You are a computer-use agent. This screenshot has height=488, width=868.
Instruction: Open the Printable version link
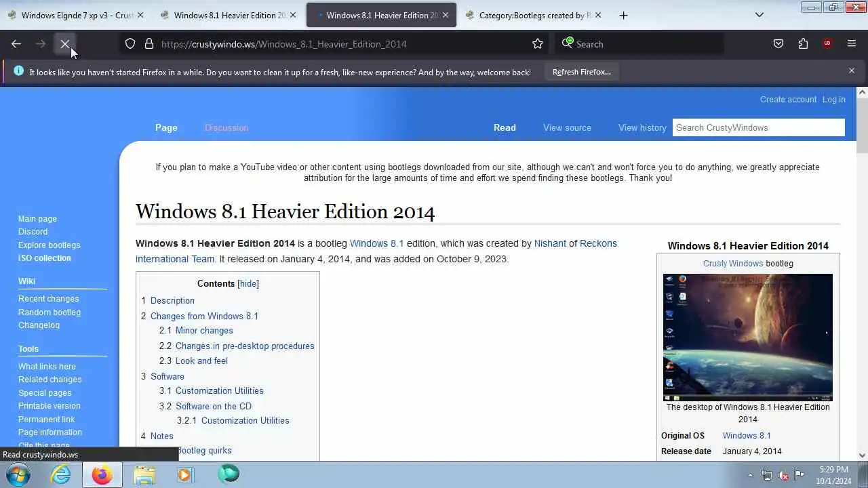click(x=49, y=406)
